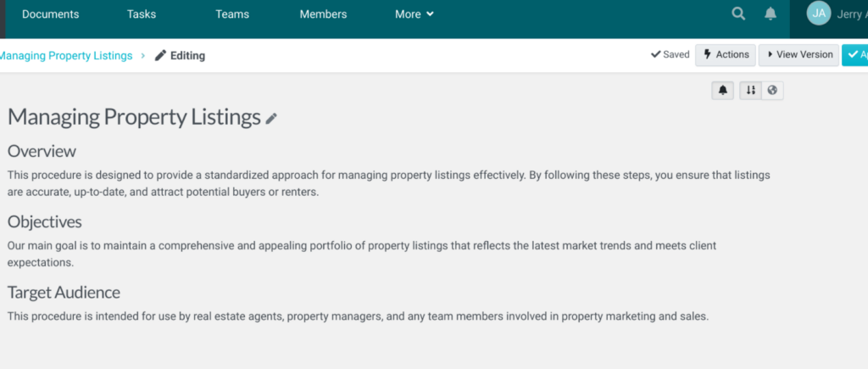Go to the Documents tab

[x=50, y=14]
